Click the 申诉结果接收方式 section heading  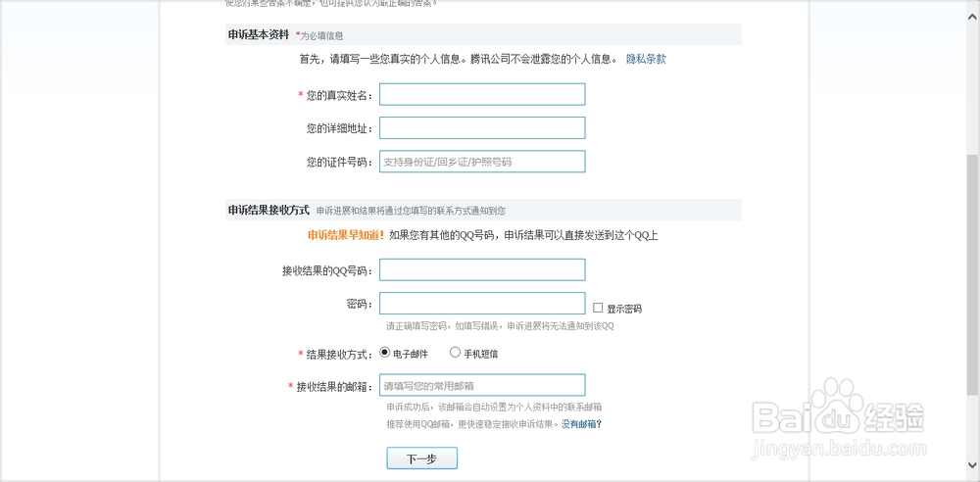click(x=269, y=210)
